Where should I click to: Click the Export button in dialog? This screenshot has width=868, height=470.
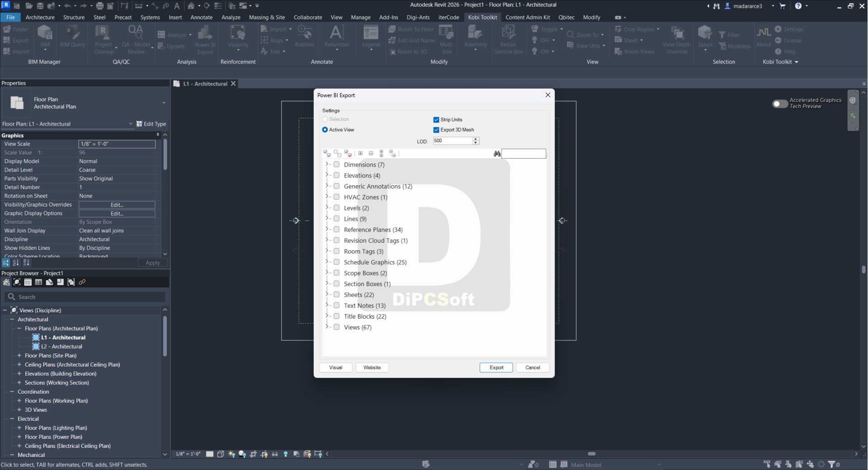[496, 367]
